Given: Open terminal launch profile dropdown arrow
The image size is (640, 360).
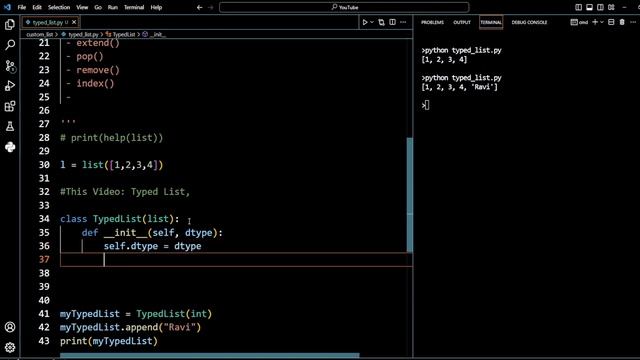Looking at the screenshot, I should [602, 22].
